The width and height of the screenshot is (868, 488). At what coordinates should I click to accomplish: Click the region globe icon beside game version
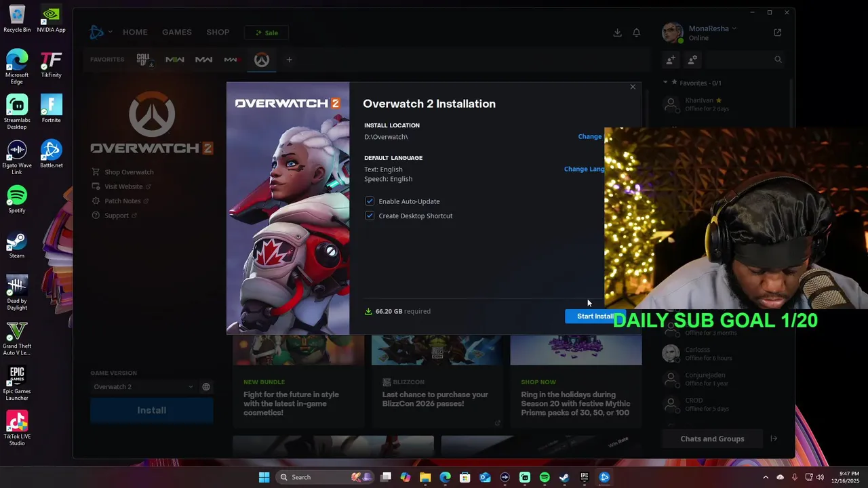206,387
